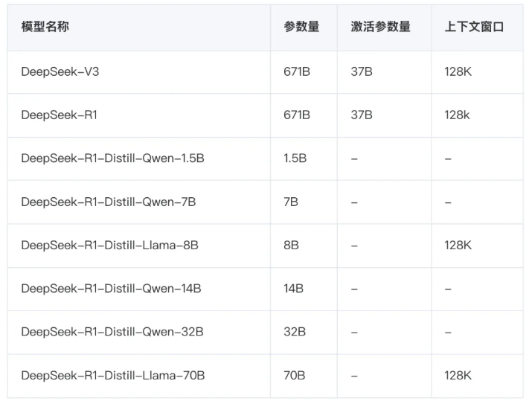Select the DeepSeek-R1 model name cell
The image size is (532, 404).
[59, 115]
